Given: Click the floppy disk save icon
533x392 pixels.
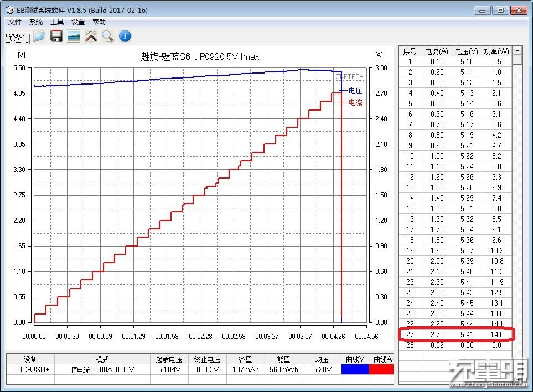Looking at the screenshot, I should (56, 36).
